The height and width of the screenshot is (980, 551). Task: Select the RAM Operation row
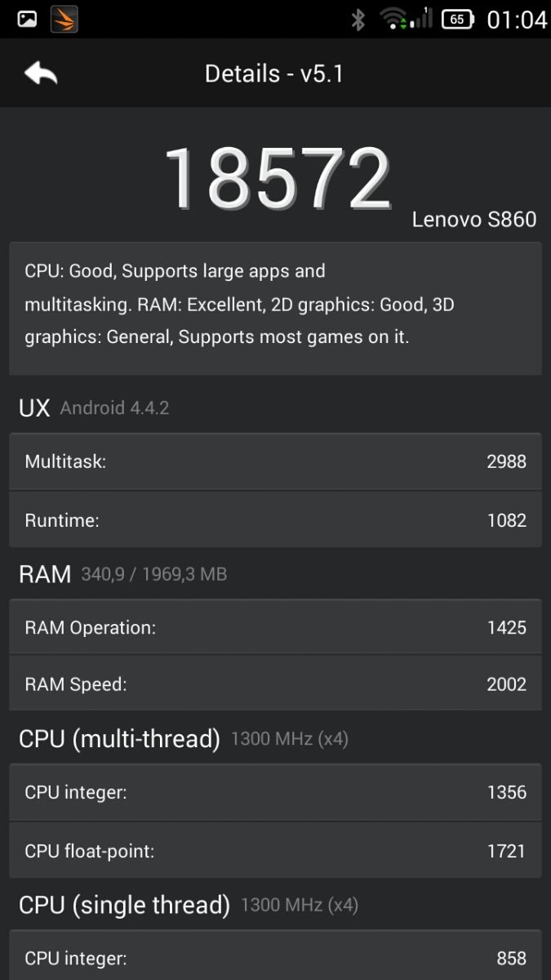tap(275, 627)
